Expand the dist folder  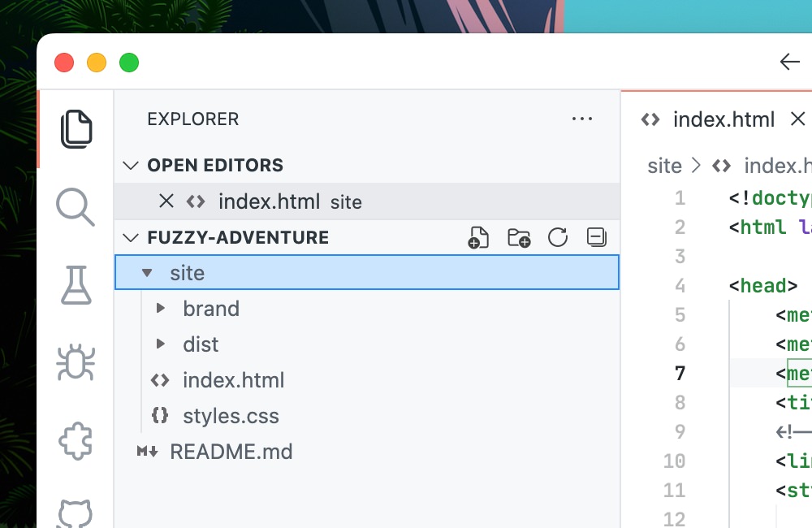pos(161,344)
